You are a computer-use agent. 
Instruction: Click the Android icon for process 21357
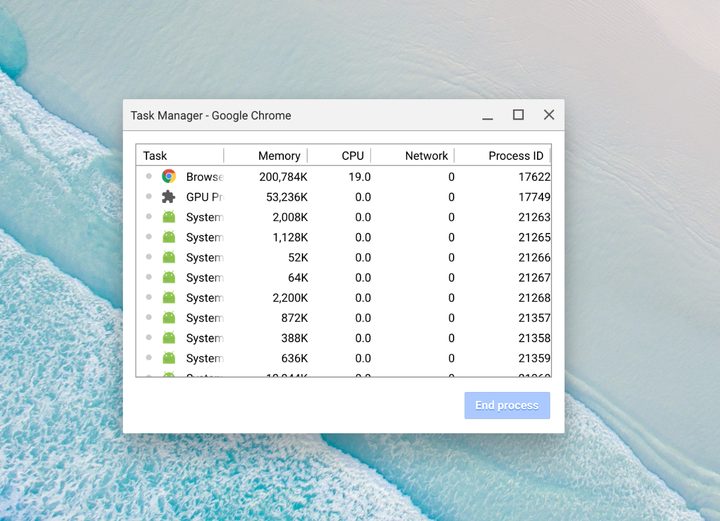[x=169, y=318]
